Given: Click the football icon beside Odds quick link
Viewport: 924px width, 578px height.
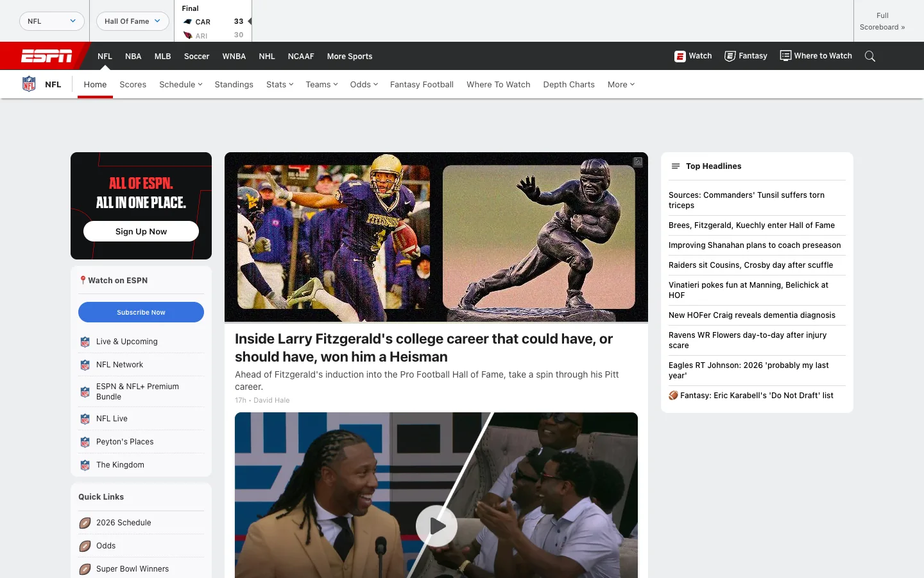Looking at the screenshot, I should pyautogui.click(x=85, y=546).
